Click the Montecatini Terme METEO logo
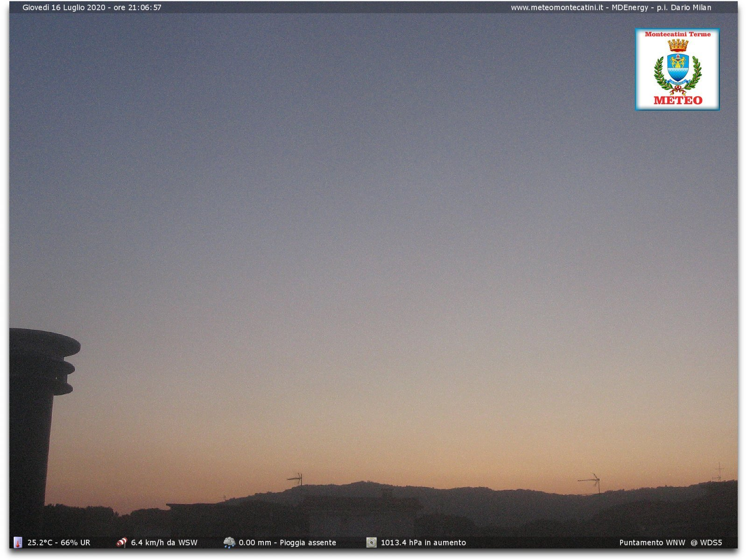This screenshot has width=747, height=560. point(677,69)
